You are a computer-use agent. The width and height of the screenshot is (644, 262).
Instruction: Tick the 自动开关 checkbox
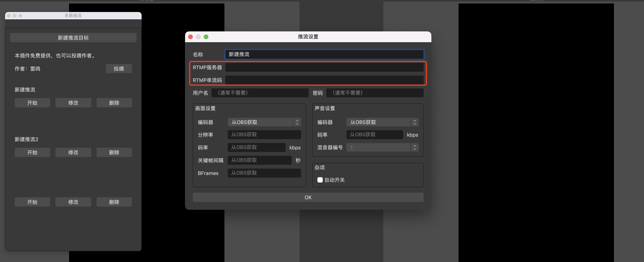320,180
